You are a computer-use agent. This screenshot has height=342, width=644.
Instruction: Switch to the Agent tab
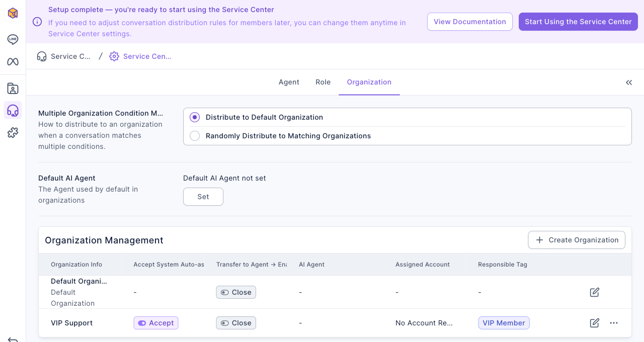click(289, 82)
